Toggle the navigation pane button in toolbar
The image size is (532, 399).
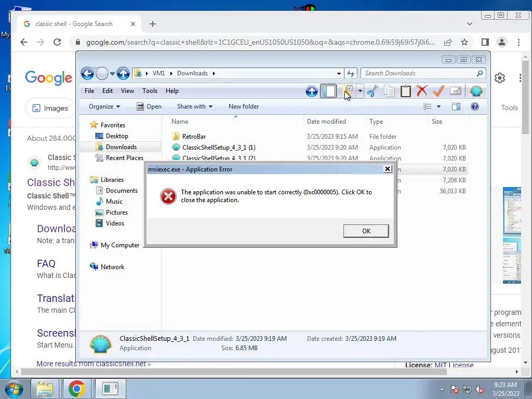328,91
